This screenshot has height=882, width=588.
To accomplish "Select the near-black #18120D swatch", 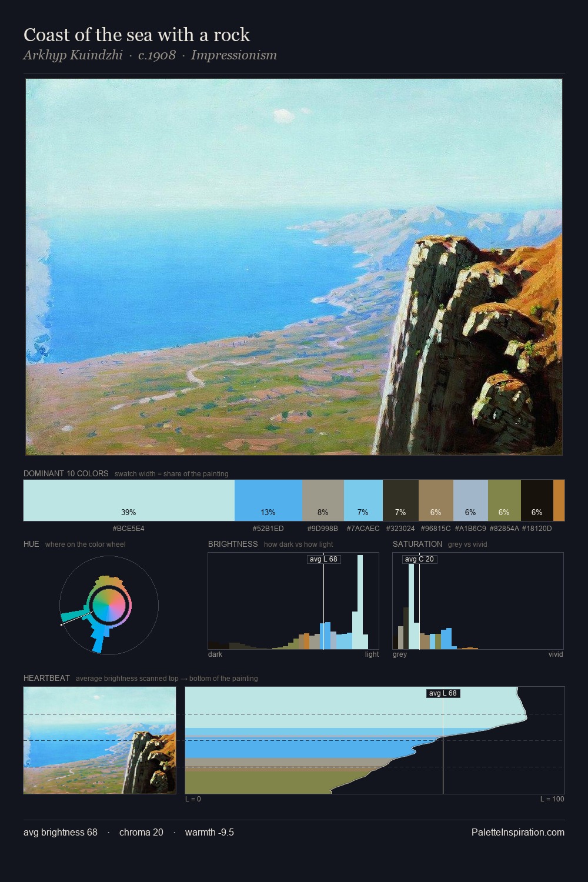I will pos(537,500).
